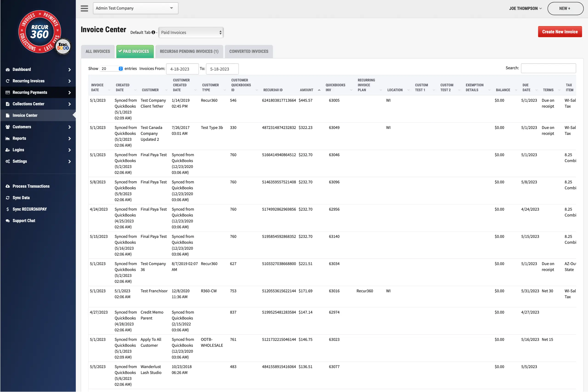This screenshot has height=392, width=588.
Task: Sort by Created Date column arrow
Action: pyautogui.click(x=135, y=90)
